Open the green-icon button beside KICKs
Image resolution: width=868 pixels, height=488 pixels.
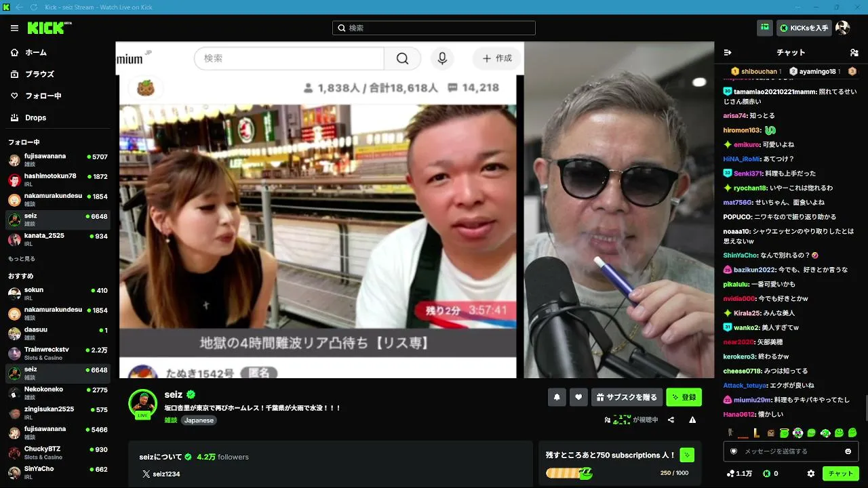click(x=764, y=28)
